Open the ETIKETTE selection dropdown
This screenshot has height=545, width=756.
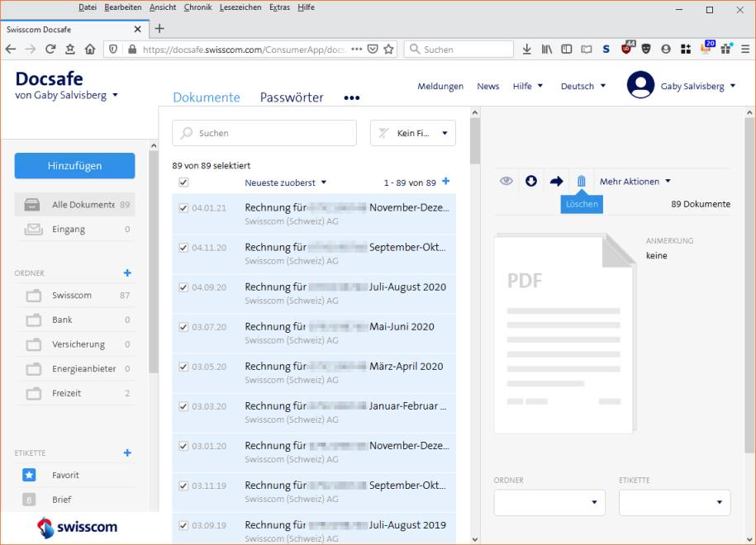point(674,502)
